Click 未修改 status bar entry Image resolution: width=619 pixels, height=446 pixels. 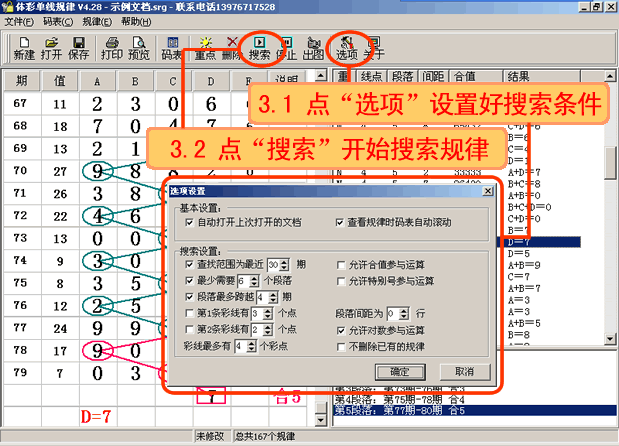[210, 436]
